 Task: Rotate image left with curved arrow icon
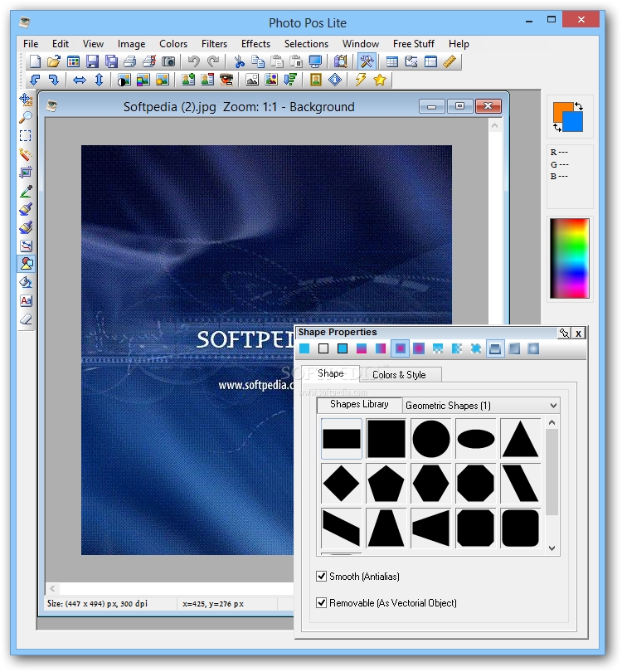point(35,80)
